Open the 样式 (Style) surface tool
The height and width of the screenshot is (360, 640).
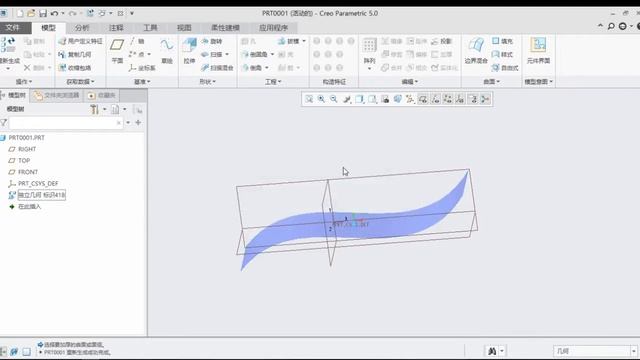(x=502, y=54)
